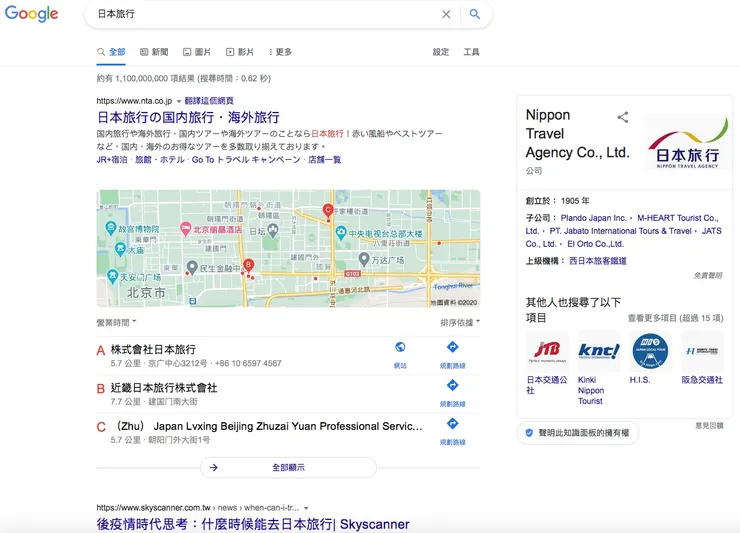740x533 pixels.
Task: Click 查看更多項目 (超過 15 項) link
Action: click(675, 318)
